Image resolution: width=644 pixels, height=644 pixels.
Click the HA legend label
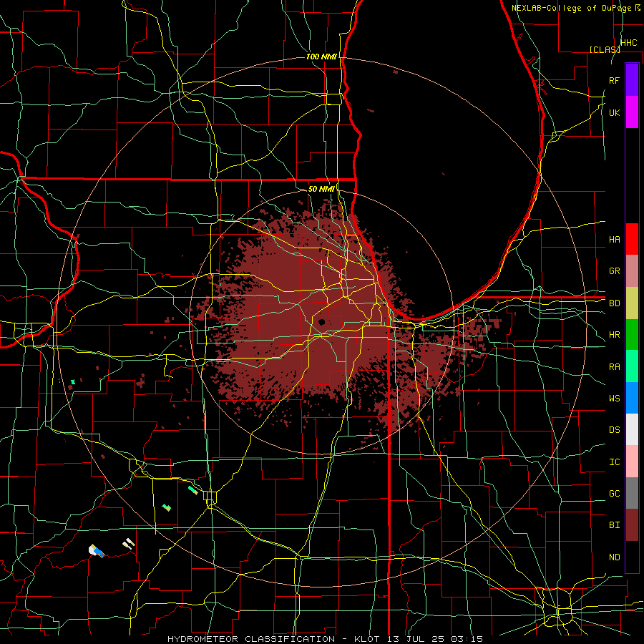point(615,239)
